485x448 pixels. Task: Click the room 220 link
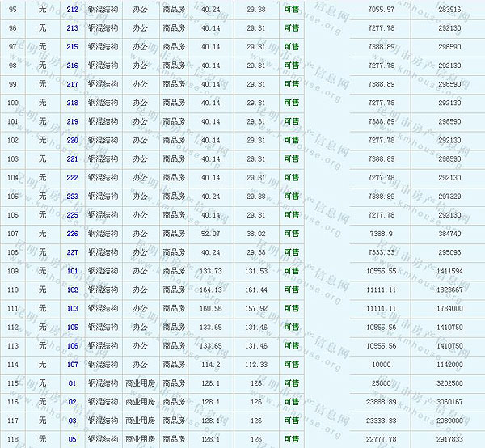(73, 141)
